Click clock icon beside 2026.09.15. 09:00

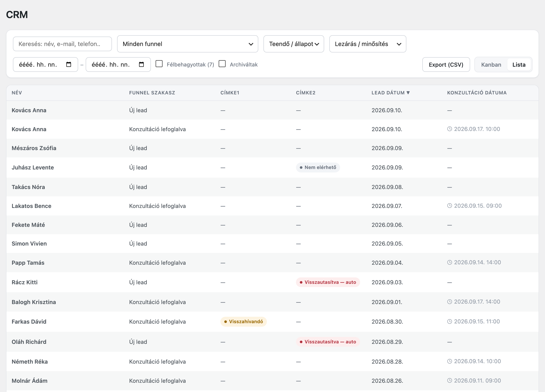(450, 206)
